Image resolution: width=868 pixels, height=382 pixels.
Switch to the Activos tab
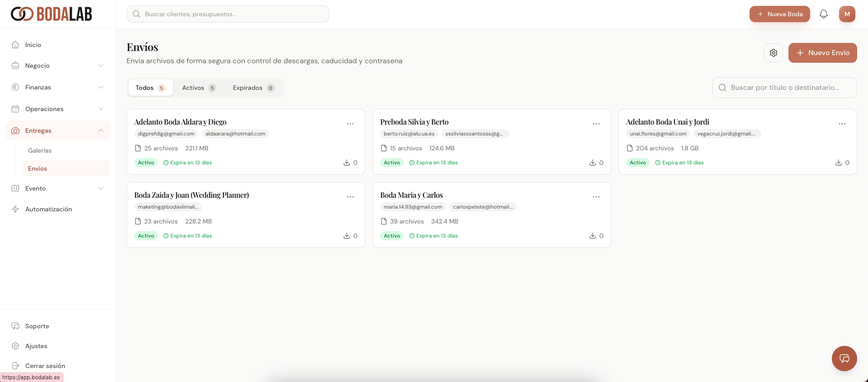click(x=198, y=88)
